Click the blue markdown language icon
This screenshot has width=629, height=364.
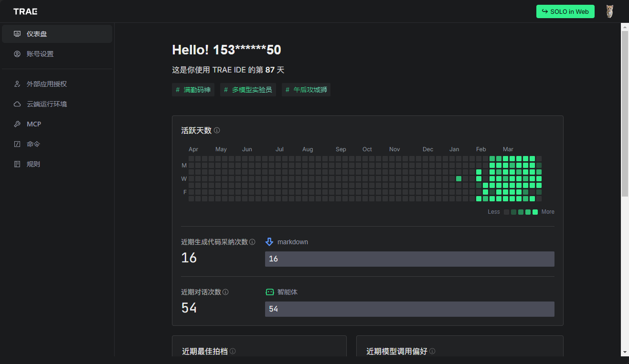click(x=269, y=242)
